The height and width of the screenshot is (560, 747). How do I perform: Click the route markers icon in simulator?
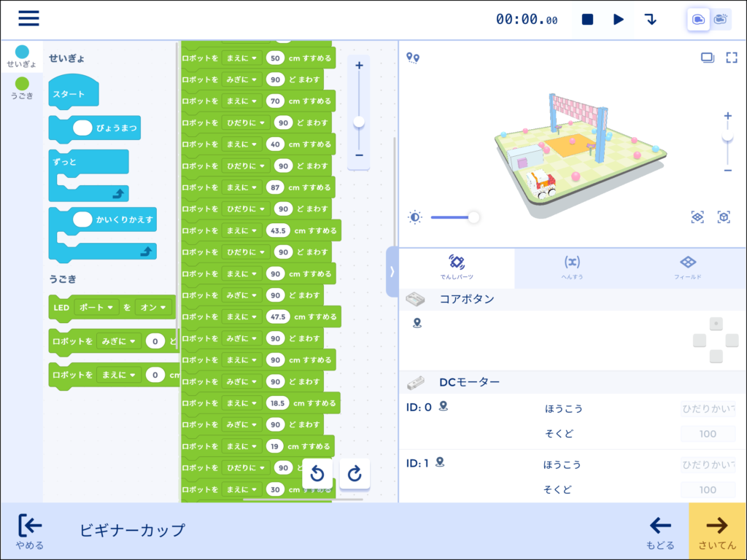[x=413, y=58]
